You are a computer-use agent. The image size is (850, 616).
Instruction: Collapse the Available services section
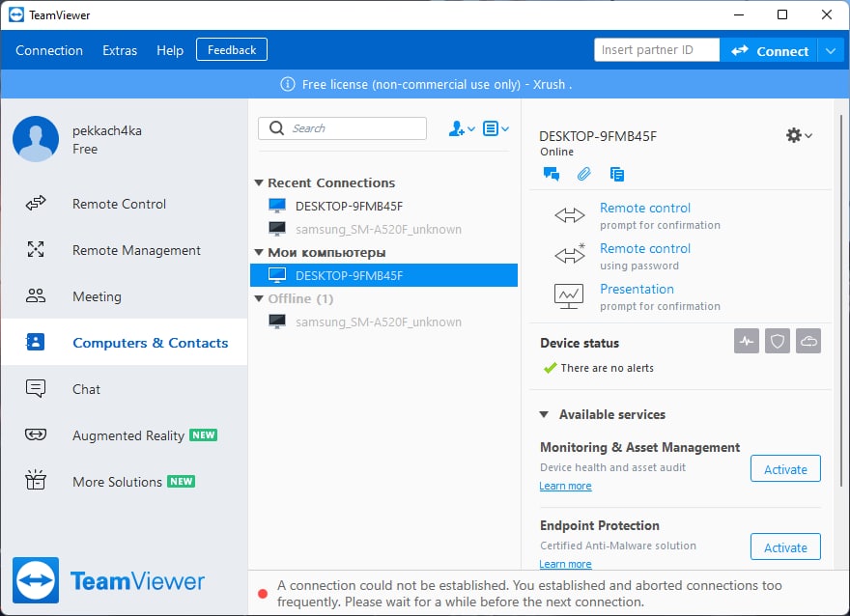coord(544,414)
